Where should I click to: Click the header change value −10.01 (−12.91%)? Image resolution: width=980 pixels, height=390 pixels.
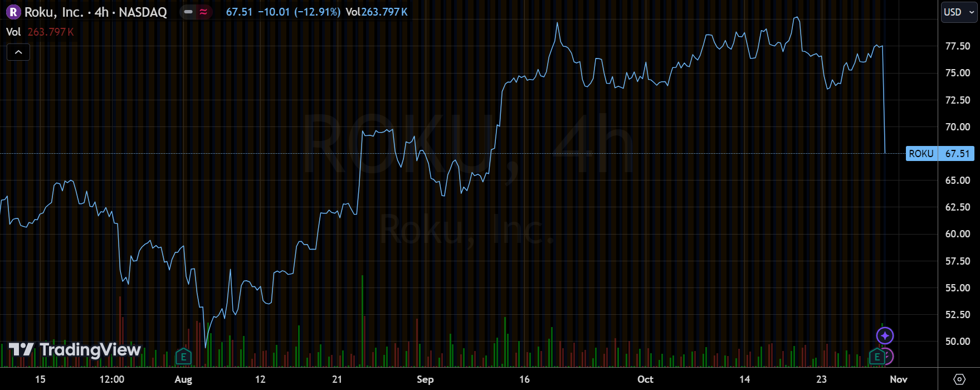pos(299,12)
